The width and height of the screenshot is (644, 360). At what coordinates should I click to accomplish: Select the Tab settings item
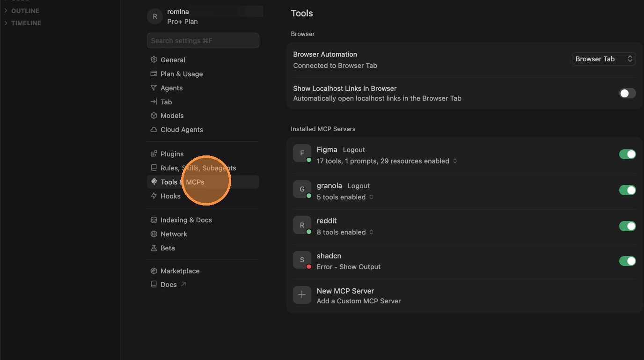tap(203, 102)
